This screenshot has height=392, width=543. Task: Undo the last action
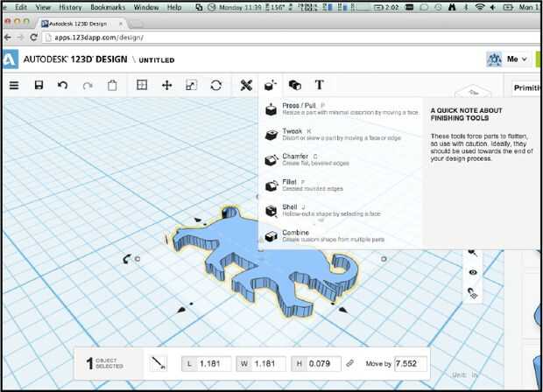coord(63,85)
